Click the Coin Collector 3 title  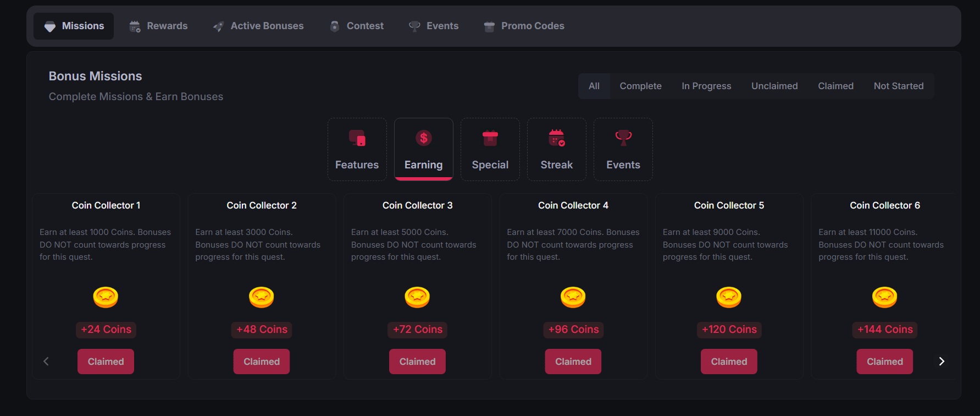(417, 205)
